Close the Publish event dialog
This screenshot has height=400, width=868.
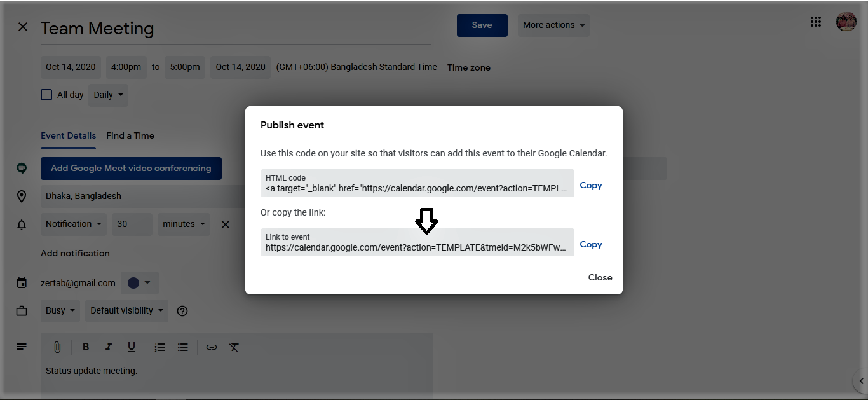pyautogui.click(x=600, y=277)
